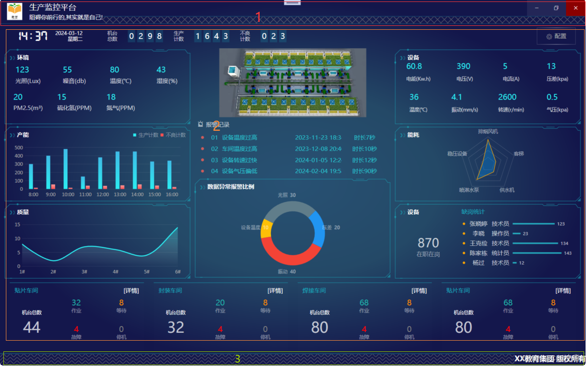Click the 电能(Kw.h) value 60.8

(x=414, y=66)
